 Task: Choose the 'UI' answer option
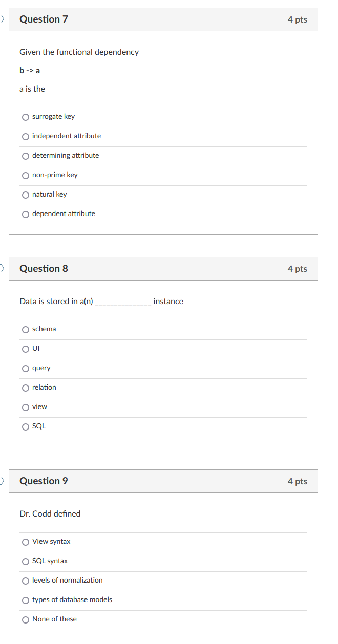point(26,349)
